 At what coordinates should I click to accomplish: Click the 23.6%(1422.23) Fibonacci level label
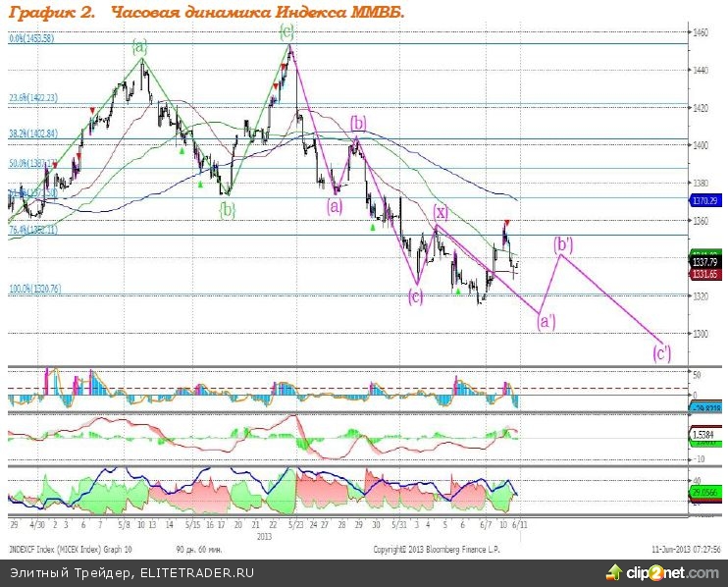coord(34,98)
